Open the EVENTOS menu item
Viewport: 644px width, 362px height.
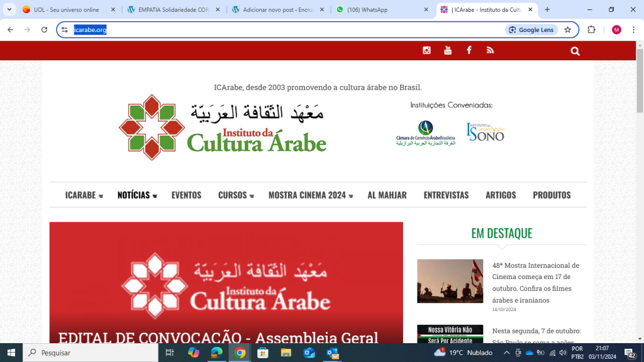click(x=186, y=195)
